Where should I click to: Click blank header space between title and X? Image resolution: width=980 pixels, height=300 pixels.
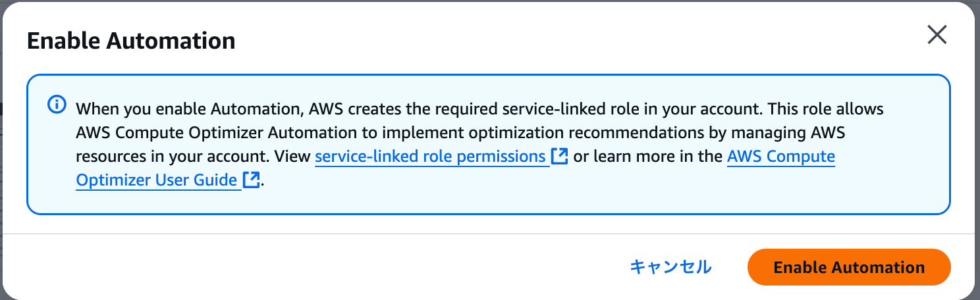(560, 41)
